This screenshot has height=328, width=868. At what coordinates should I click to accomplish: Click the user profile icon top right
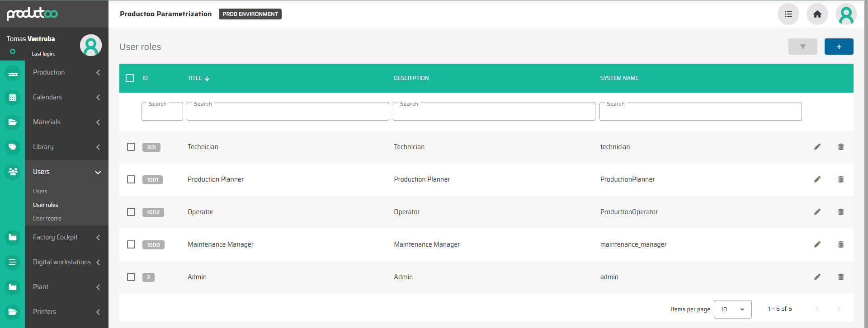(x=846, y=14)
